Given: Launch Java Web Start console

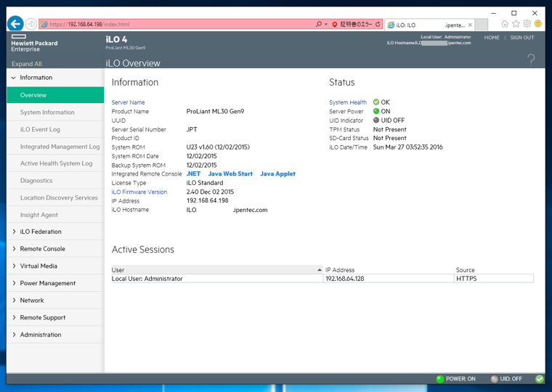Looking at the screenshot, I should [x=230, y=173].
